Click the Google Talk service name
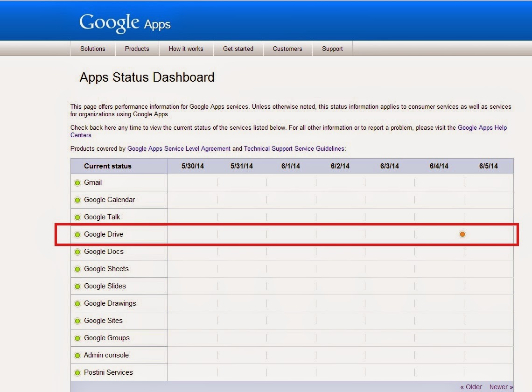Viewport: 532px width, 392px height. 102,217
